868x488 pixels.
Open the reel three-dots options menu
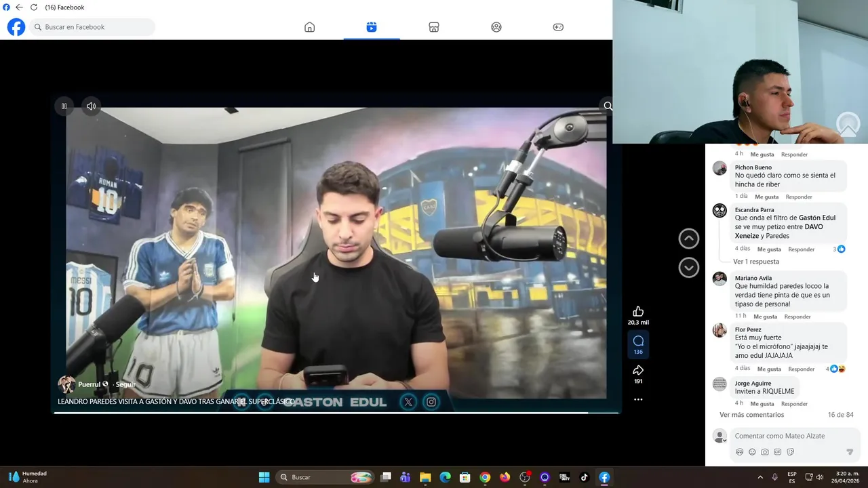[x=638, y=400]
